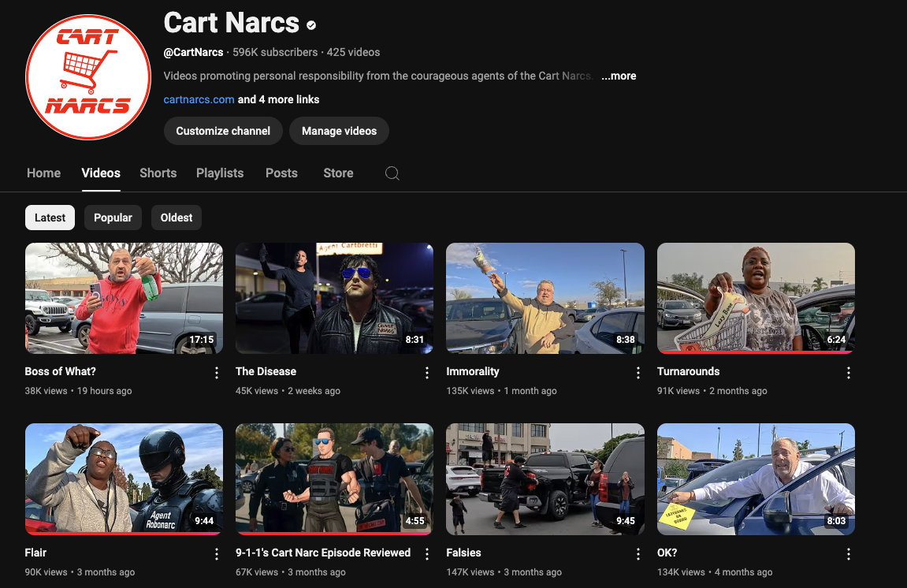Screen dimensions: 907x588
Task: Open 'The Disease' video title
Action: coord(266,371)
